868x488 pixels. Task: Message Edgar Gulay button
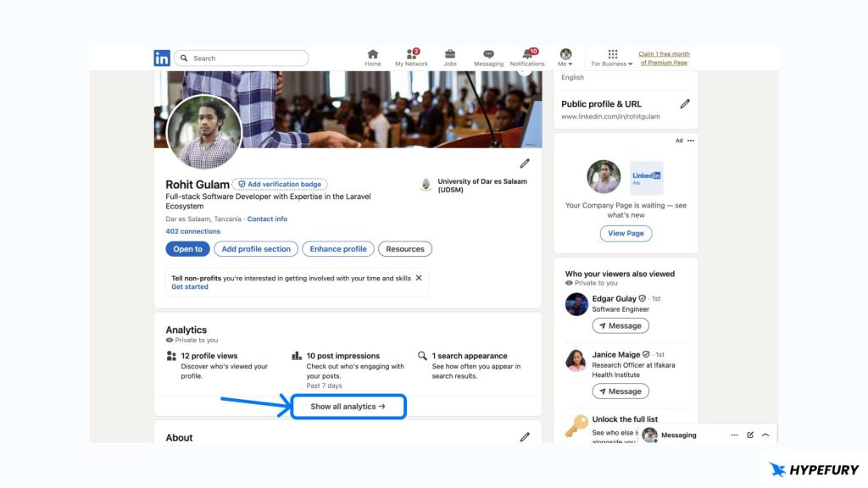[620, 325]
